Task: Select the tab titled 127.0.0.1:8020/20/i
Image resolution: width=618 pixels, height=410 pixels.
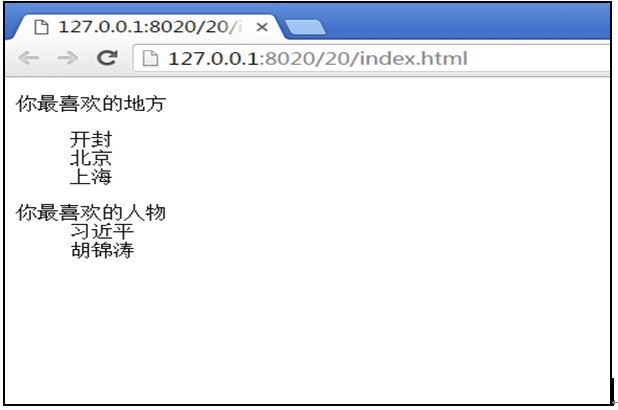Action: click(x=149, y=27)
